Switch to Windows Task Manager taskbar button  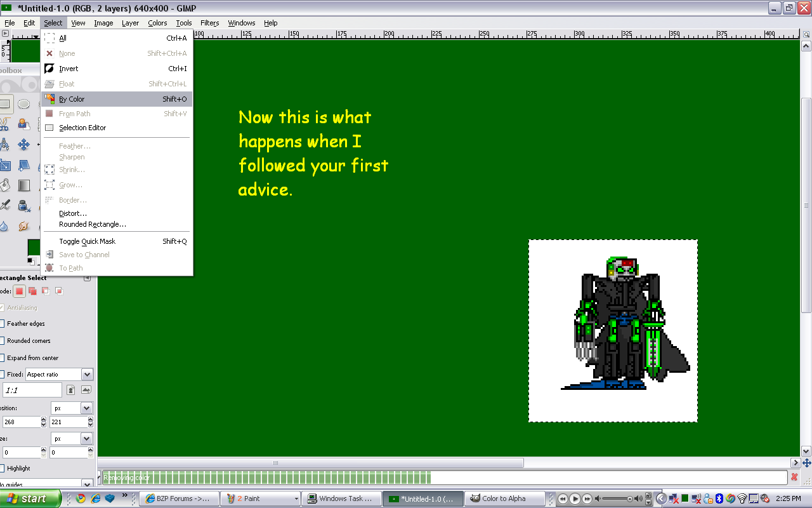click(x=341, y=498)
